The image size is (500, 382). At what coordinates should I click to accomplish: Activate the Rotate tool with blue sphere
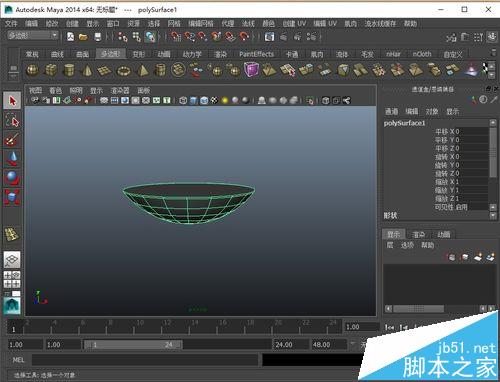[x=12, y=178]
